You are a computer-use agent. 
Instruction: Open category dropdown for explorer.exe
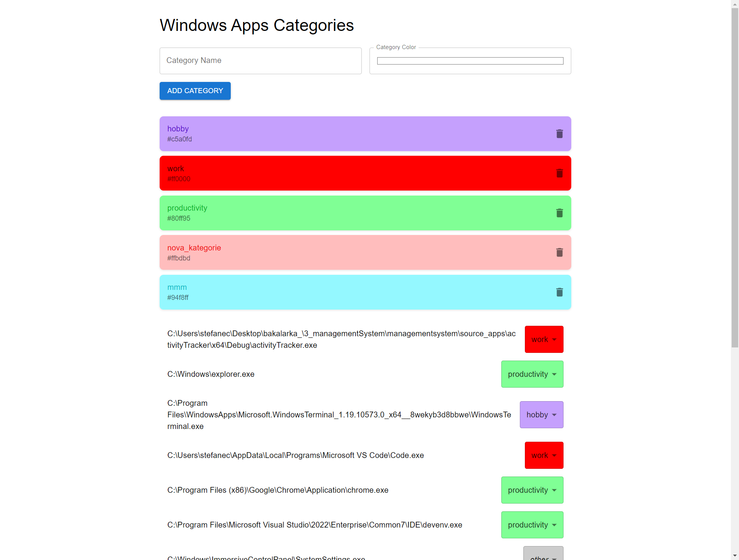coord(532,374)
